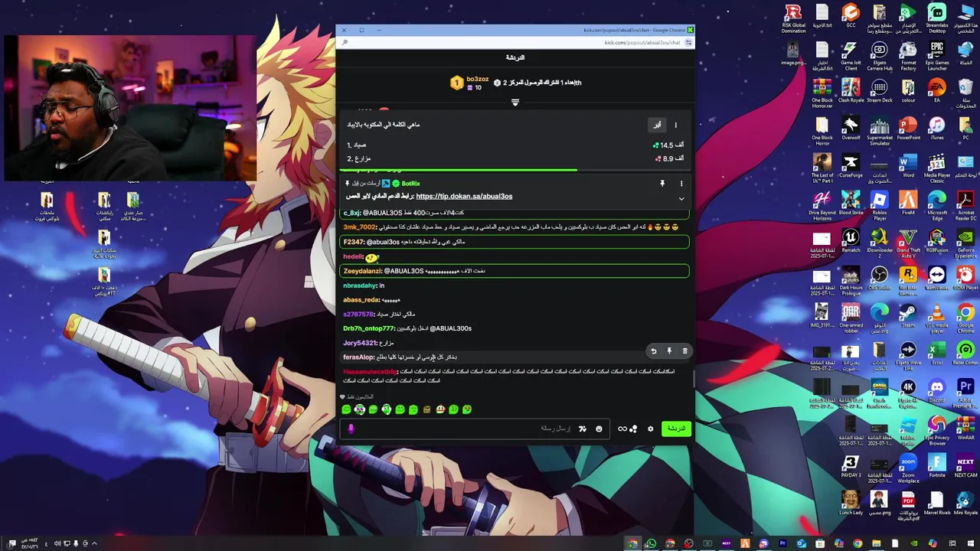Screen dimensions: 980x551
Task: Open Roblox Player desktop icon
Action: pyautogui.click(x=879, y=205)
